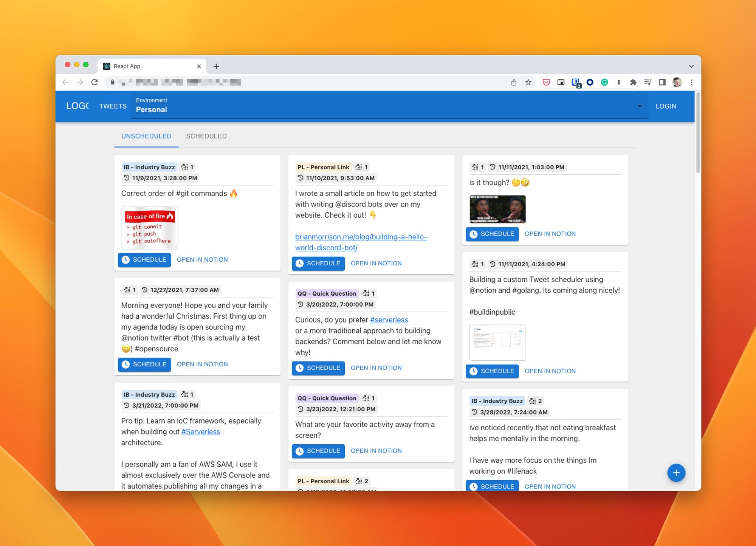Click the blue floating add plus button
The height and width of the screenshot is (546, 756).
point(676,473)
